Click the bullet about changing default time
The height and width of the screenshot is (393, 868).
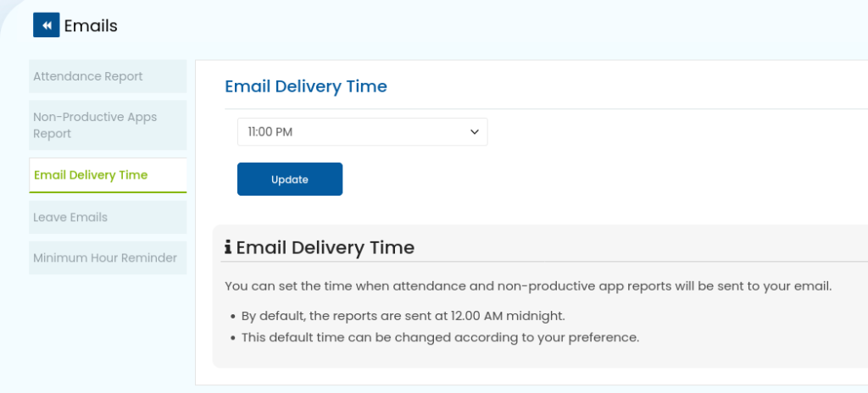point(440,337)
